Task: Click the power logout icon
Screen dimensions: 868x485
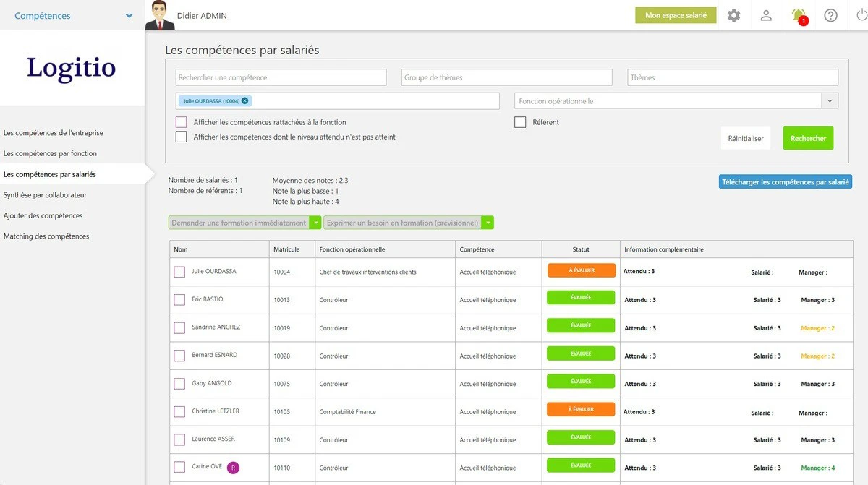Action: 861,15
